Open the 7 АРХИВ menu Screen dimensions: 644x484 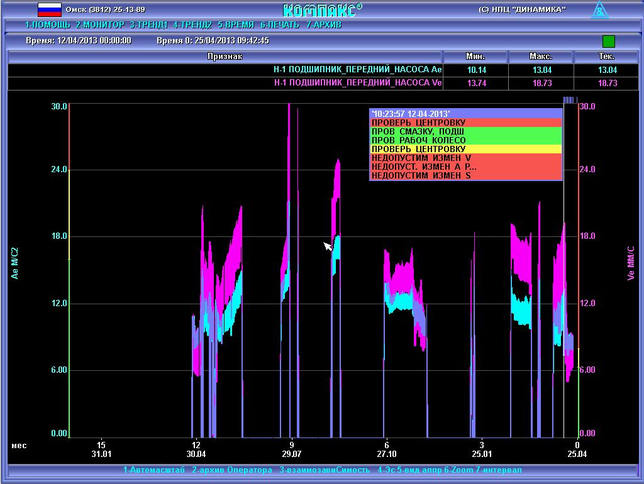322,23
